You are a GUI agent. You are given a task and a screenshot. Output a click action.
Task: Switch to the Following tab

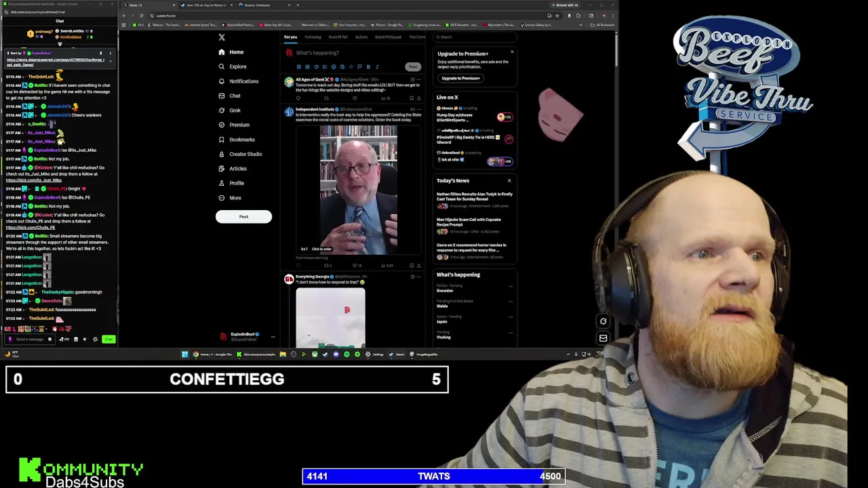point(313,37)
